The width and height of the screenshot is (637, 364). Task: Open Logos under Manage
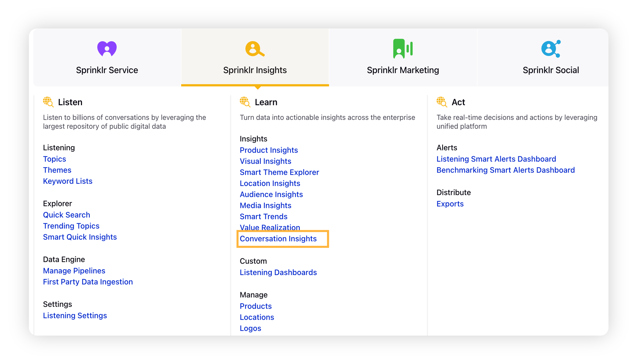[250, 328]
